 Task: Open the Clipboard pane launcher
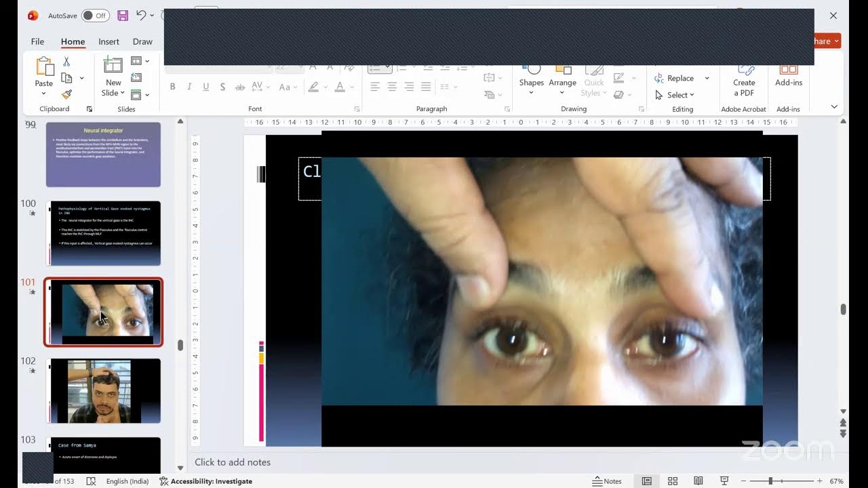coord(90,109)
